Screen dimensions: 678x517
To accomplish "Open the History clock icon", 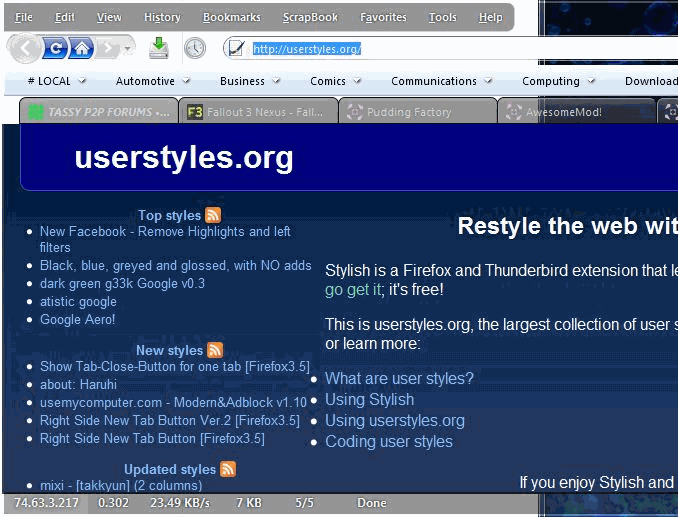I will point(195,48).
